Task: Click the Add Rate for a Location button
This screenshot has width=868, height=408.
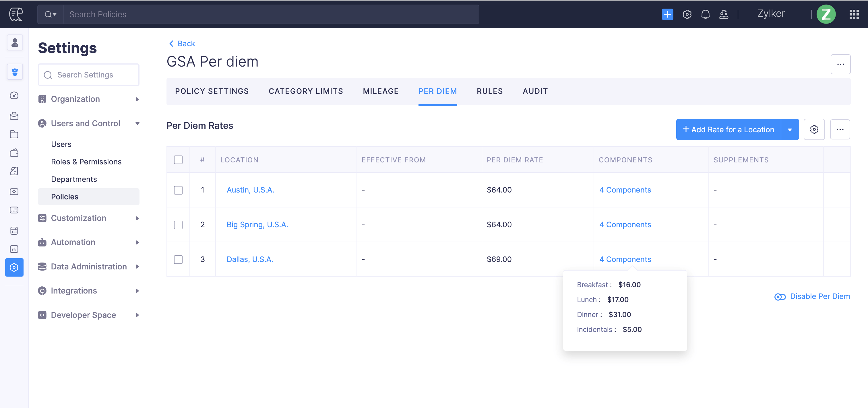Action: 728,129
